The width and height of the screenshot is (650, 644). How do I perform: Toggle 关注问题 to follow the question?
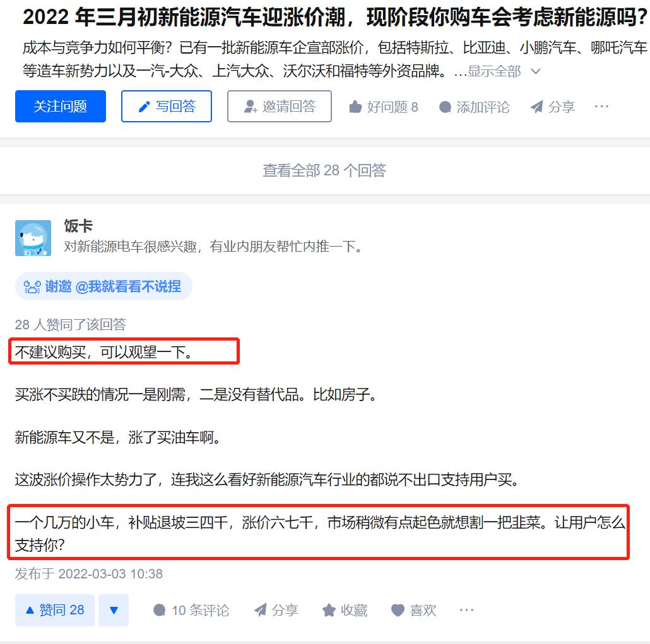[61, 106]
